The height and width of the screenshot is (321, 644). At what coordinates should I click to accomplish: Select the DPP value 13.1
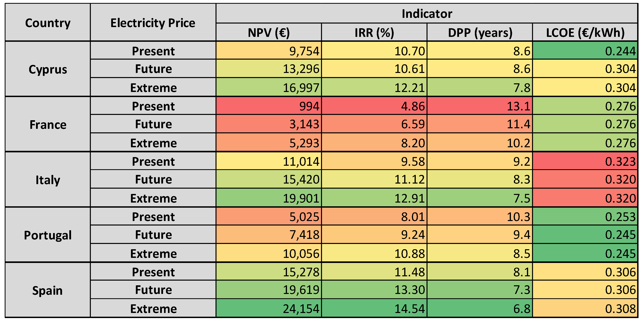pyautogui.click(x=480, y=106)
